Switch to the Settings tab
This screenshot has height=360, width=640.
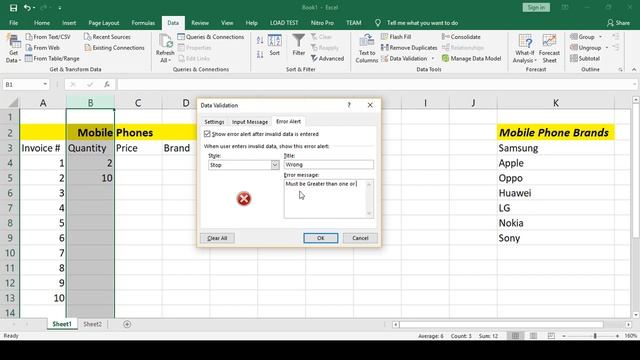click(214, 122)
